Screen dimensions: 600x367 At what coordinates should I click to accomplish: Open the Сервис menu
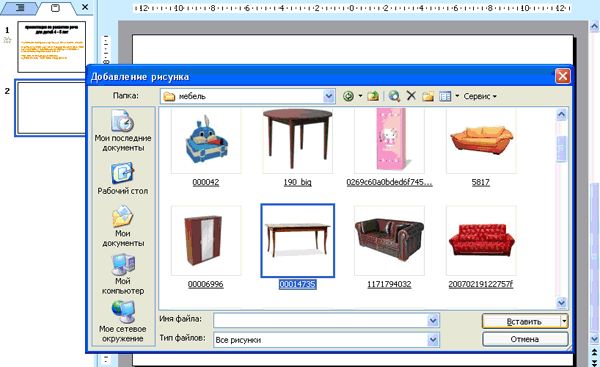480,96
